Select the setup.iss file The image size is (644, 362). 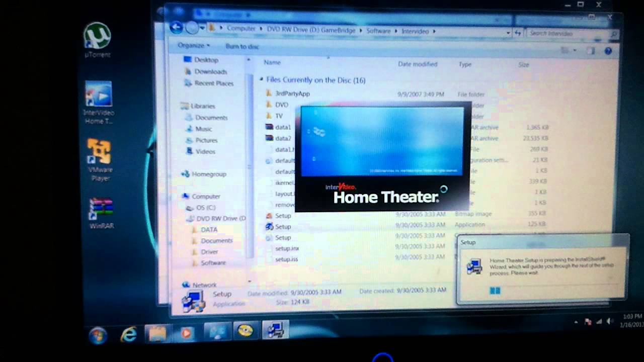pos(286,259)
